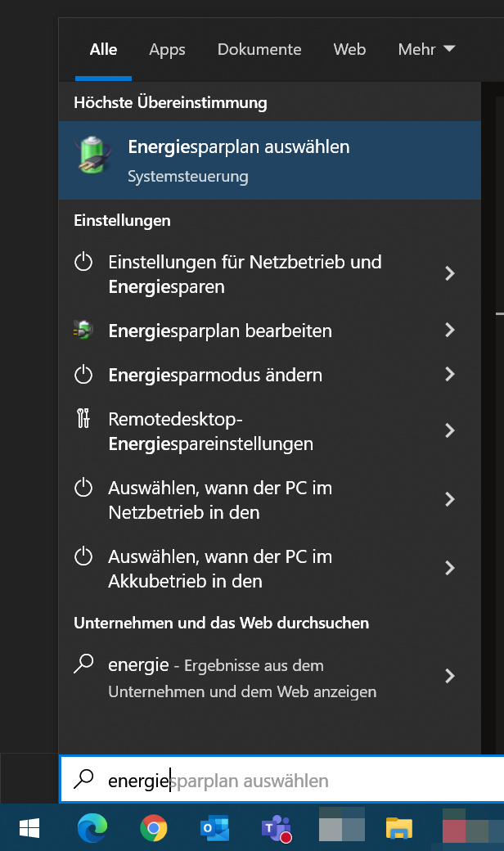Expand arrow for Energiesparplan bearbeiten
Image resolution: width=504 pixels, height=851 pixels.
click(449, 331)
